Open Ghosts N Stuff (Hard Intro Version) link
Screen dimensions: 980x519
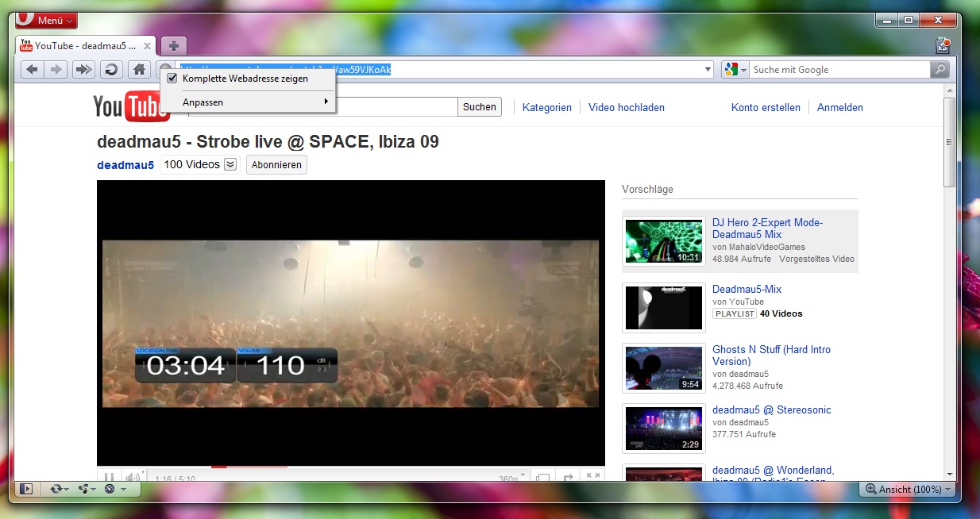tap(771, 356)
